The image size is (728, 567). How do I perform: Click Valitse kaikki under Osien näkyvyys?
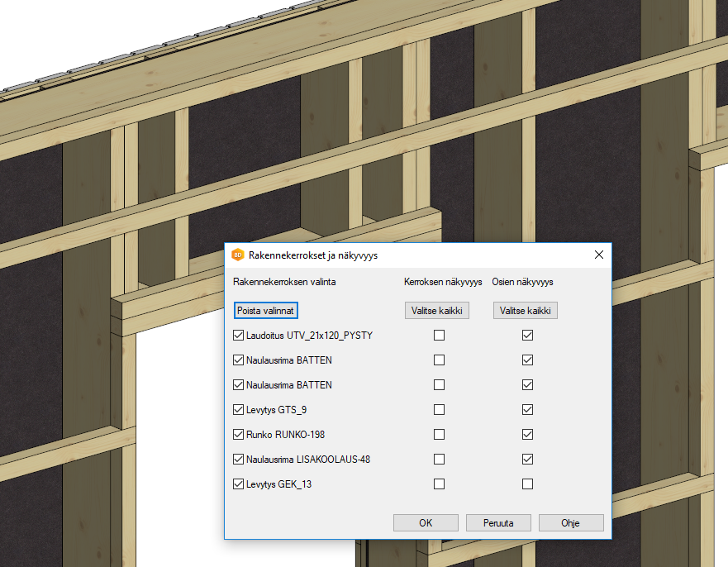(525, 311)
